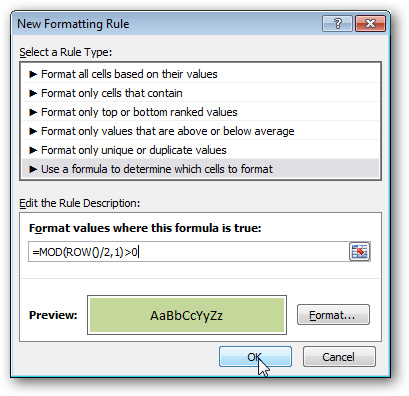Click the 'Select a Rule Type:' label
Viewport: 409px width, 396px height.
tap(66, 52)
